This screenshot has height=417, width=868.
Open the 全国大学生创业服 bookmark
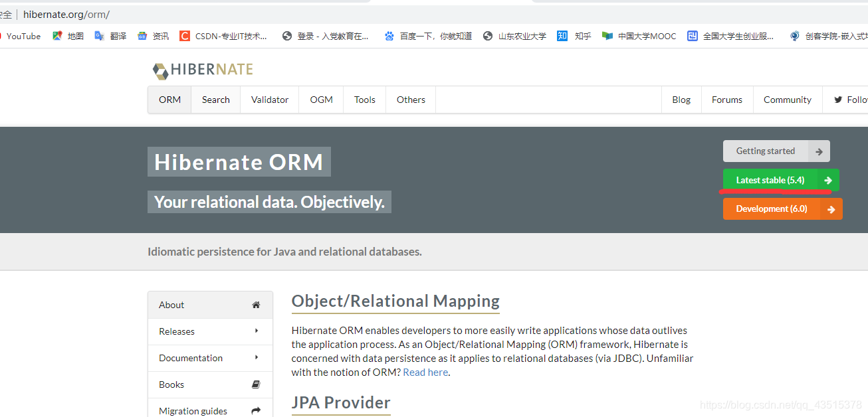tap(730, 36)
